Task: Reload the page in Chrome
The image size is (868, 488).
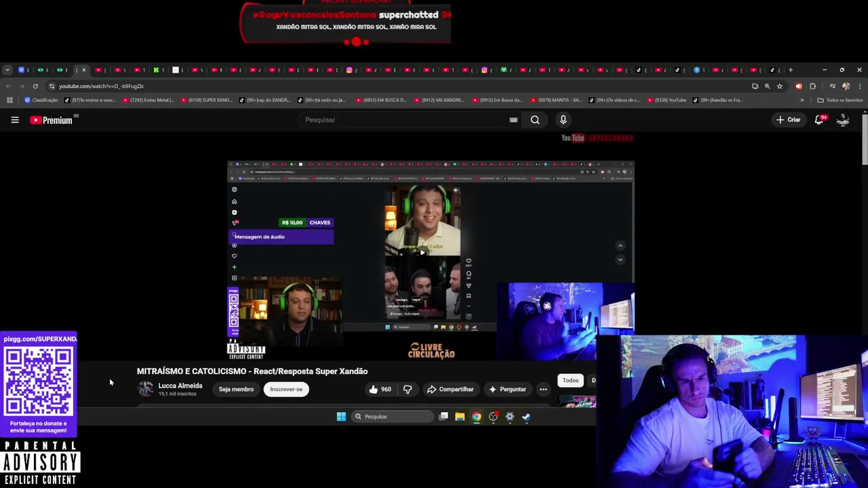Action: 35,86
